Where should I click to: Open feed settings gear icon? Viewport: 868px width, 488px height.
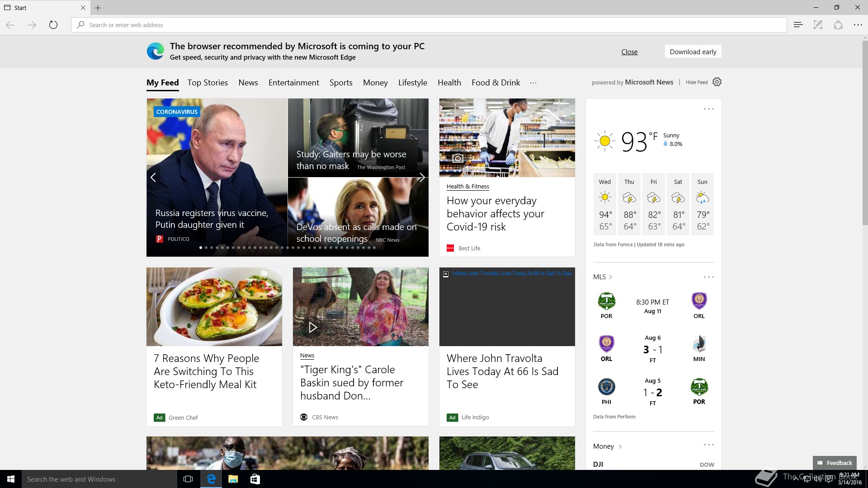717,82
